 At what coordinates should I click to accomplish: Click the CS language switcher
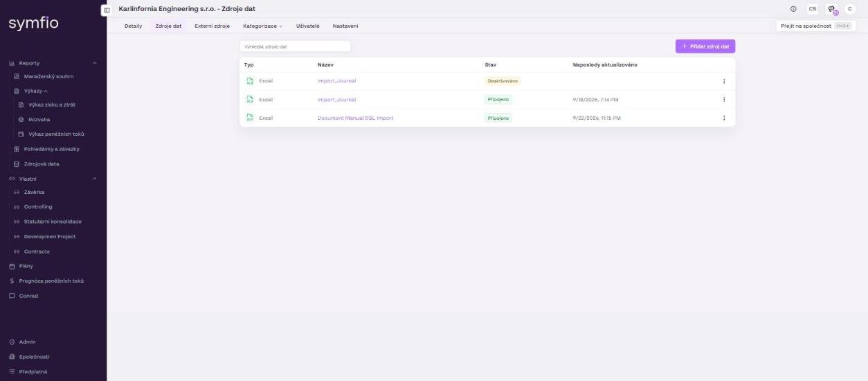[813, 8]
